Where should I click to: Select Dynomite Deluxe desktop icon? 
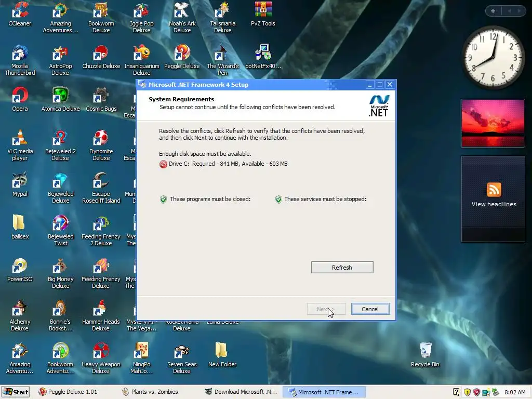point(101,145)
